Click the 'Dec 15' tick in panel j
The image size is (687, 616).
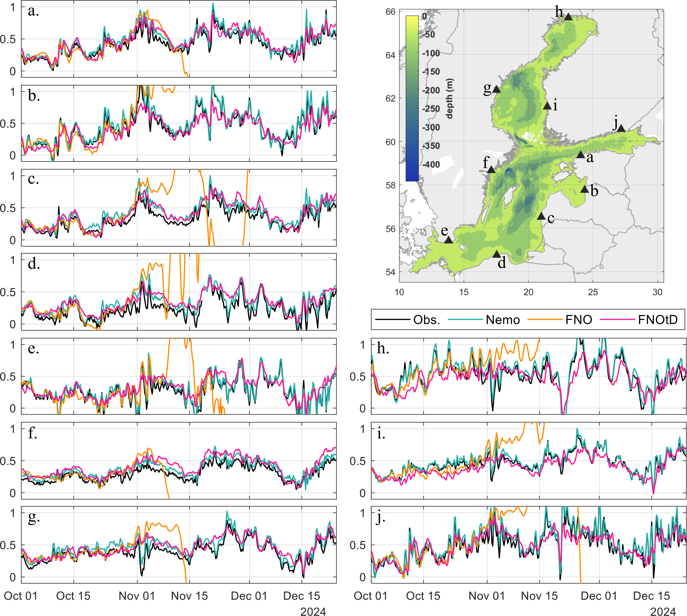pyautogui.click(x=651, y=596)
